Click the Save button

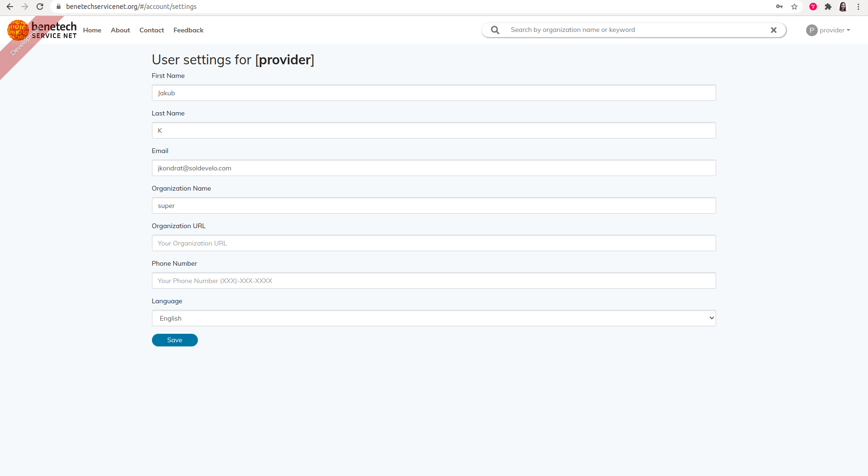(x=174, y=340)
